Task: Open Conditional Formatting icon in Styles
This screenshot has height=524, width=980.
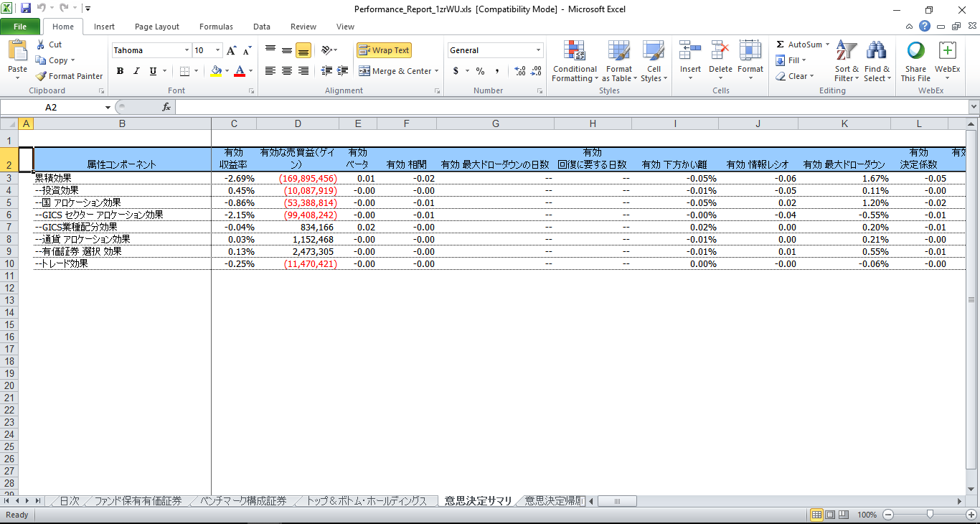Action: click(574, 52)
